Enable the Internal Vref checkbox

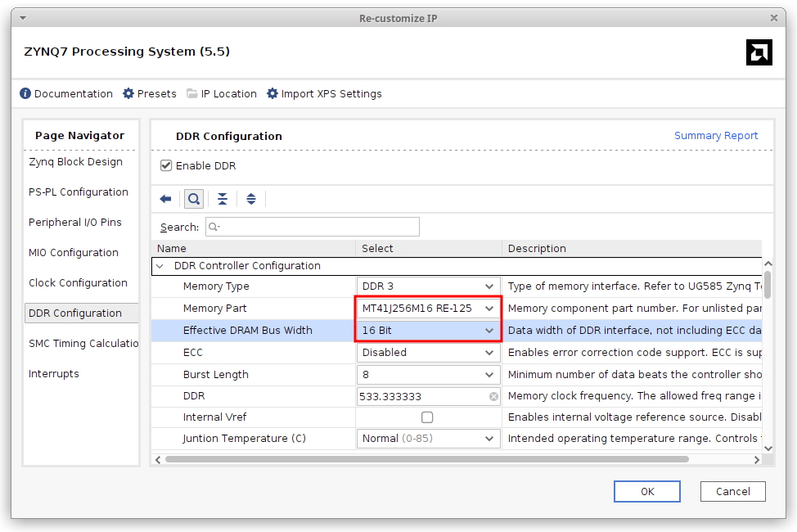click(x=427, y=417)
